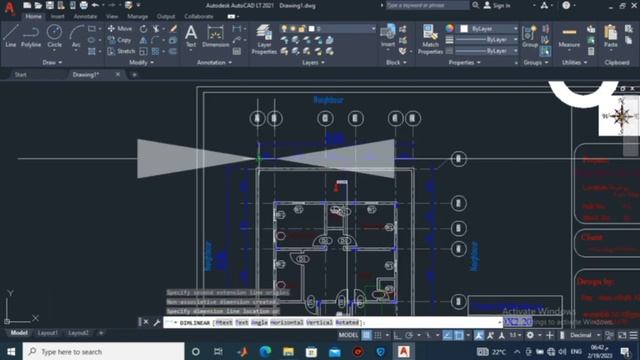Expand the Properties panel
This screenshot has height=360, width=640.
(464, 62)
